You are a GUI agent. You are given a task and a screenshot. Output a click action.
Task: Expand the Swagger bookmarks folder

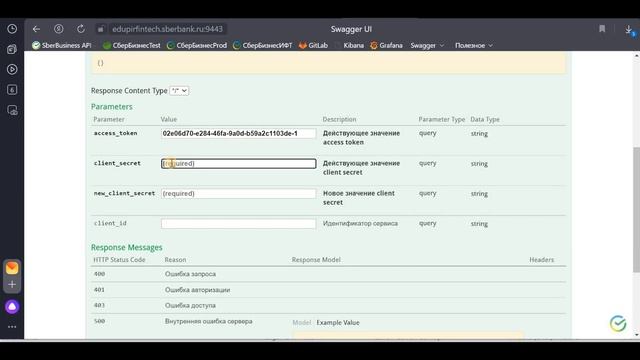pyautogui.click(x=427, y=45)
